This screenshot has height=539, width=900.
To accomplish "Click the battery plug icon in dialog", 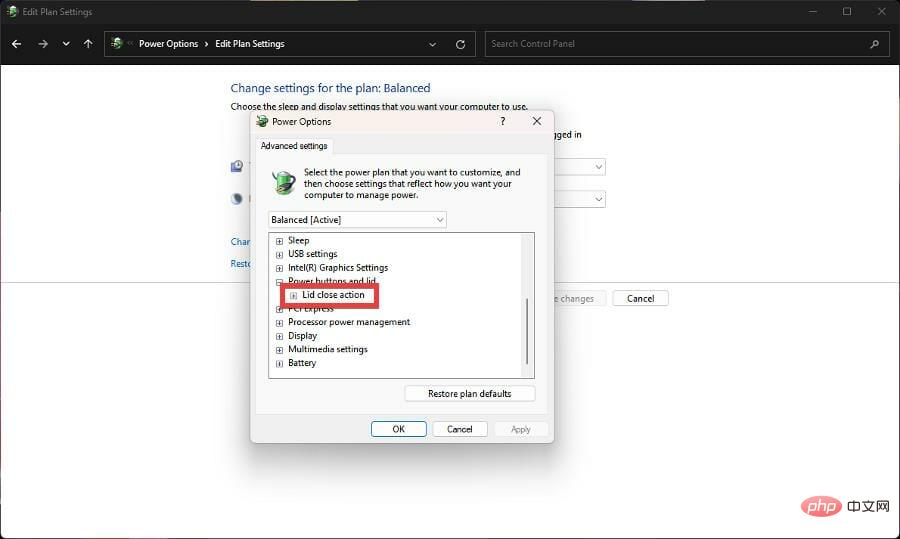I will click(284, 183).
